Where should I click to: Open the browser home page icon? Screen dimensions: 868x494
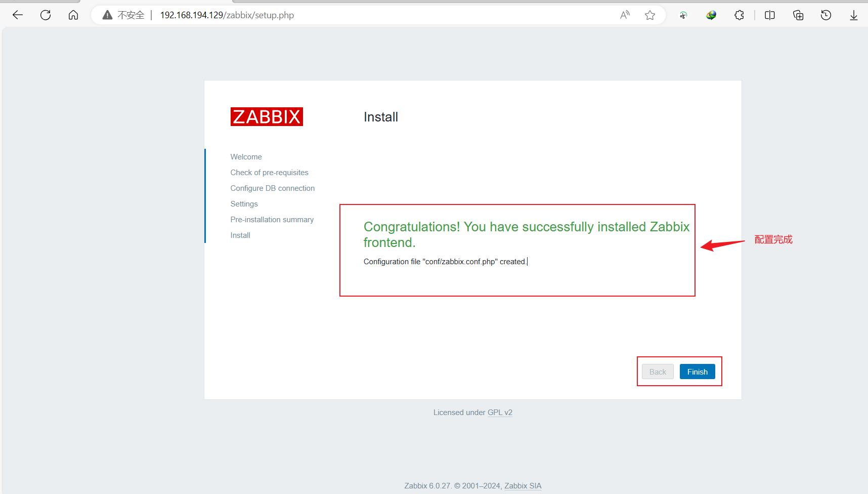[x=73, y=15]
